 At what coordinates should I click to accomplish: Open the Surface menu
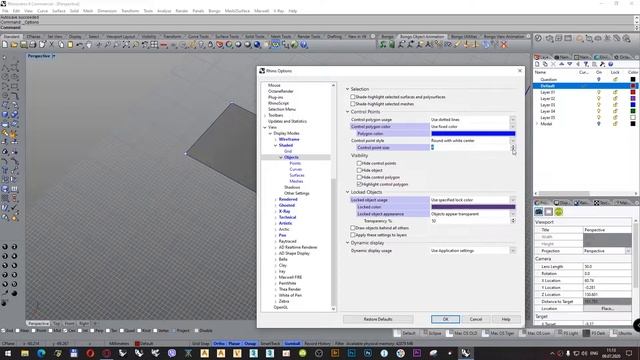(59, 11)
